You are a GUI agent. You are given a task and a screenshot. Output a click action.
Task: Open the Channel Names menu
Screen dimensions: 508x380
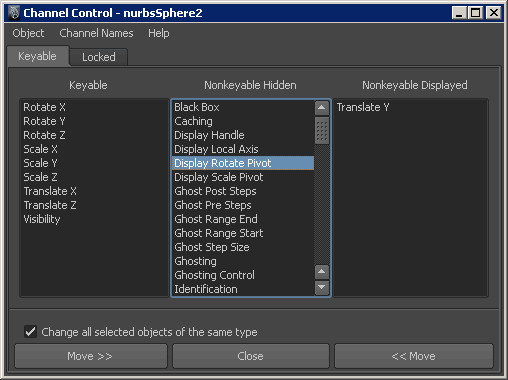[96, 33]
